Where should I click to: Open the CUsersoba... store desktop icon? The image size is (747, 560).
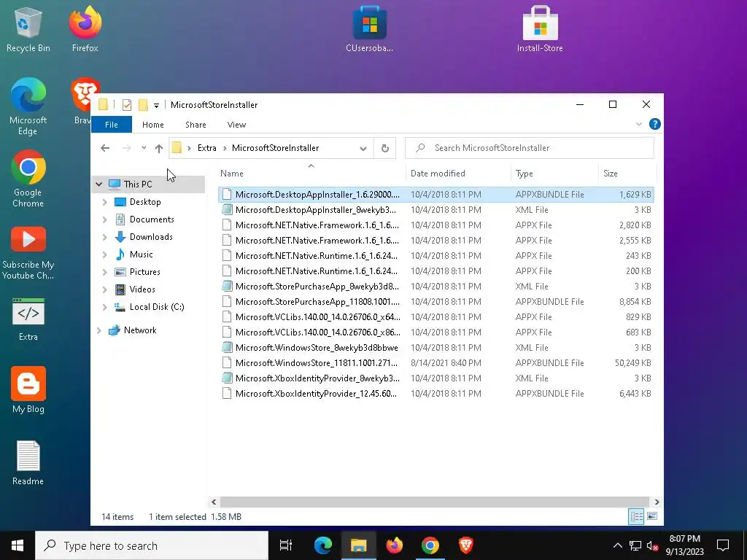(369, 28)
